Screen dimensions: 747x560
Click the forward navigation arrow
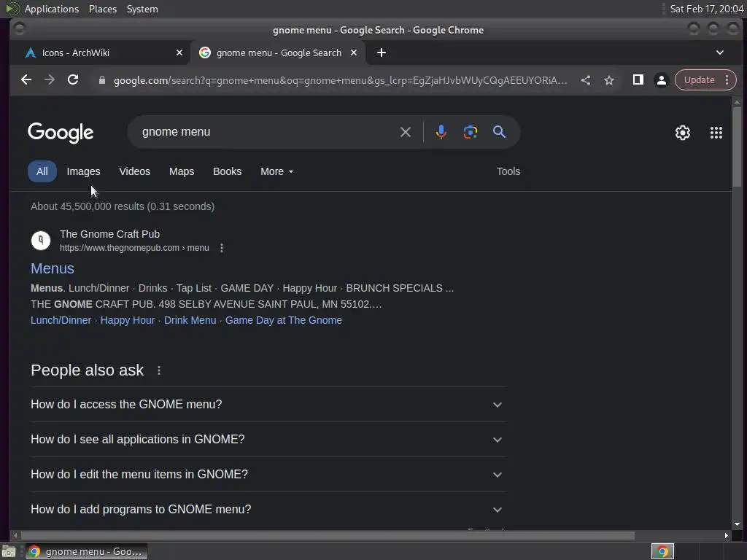tap(50, 80)
